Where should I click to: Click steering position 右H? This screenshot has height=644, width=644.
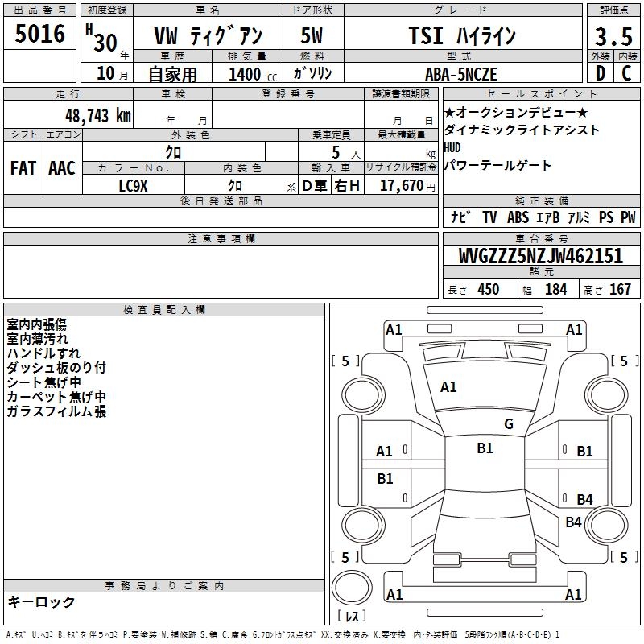347,186
